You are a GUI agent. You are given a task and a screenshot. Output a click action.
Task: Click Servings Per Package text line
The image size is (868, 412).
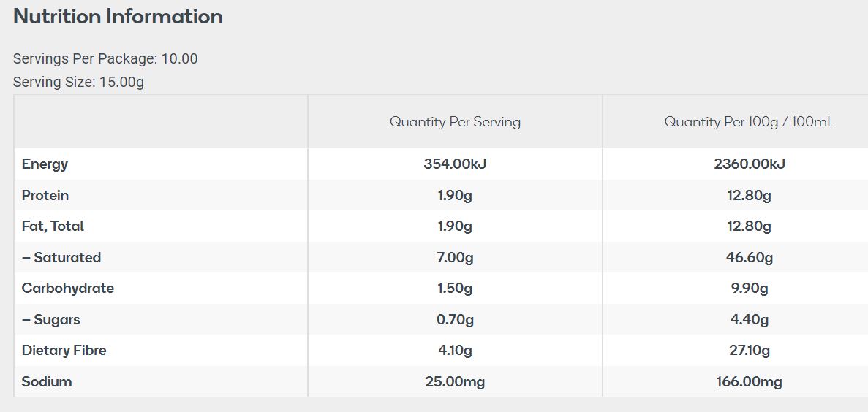[105, 58]
